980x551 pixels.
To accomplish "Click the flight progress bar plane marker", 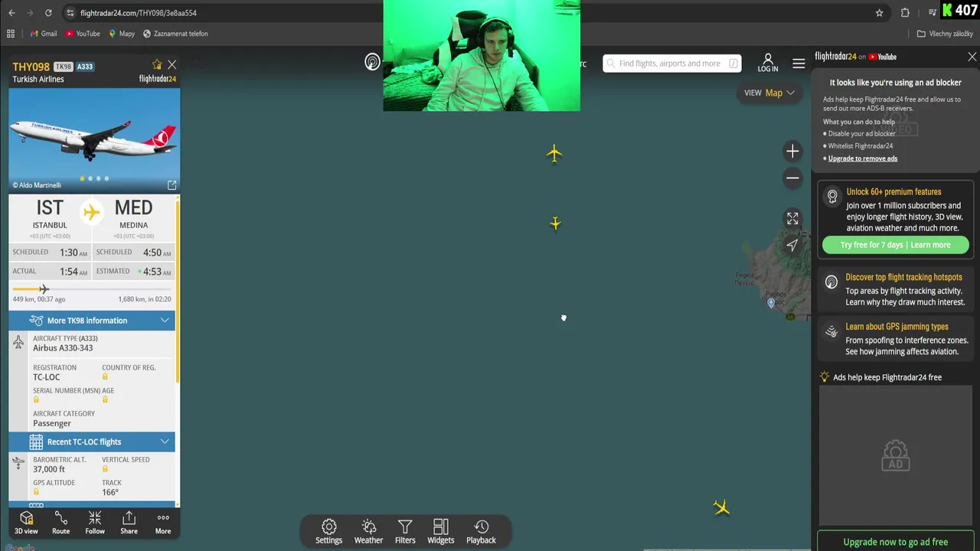I will pos(44,289).
